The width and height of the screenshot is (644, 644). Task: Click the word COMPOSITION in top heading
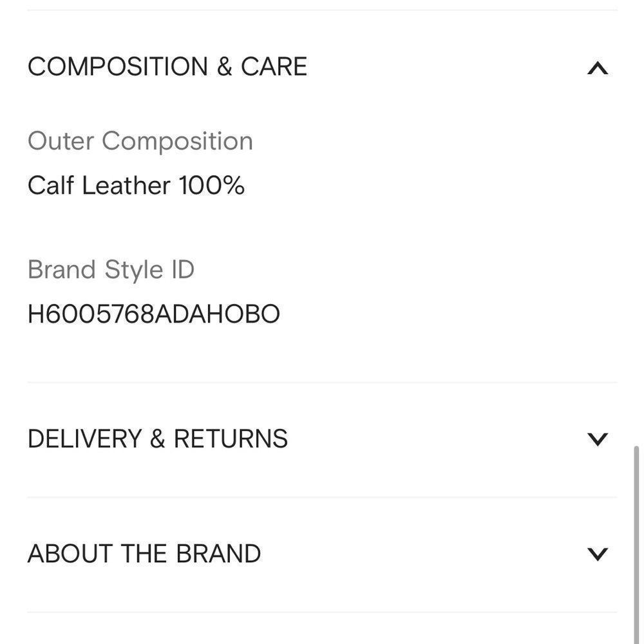(118, 66)
